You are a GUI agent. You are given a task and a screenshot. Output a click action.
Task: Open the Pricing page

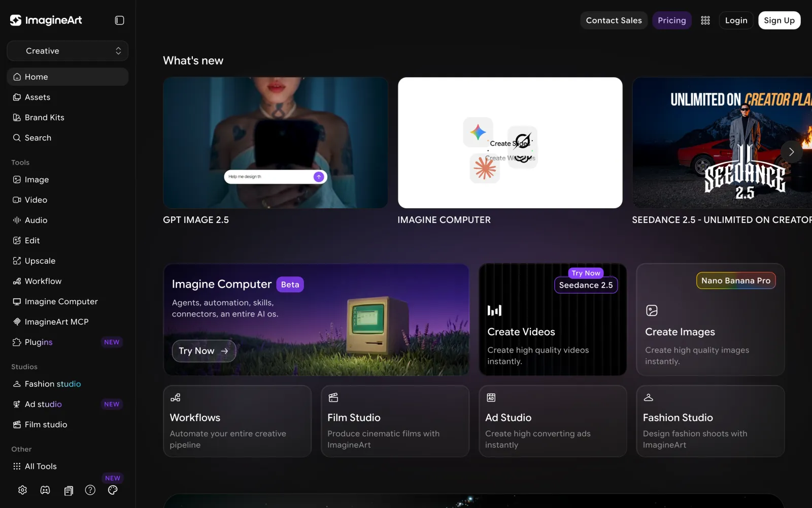[x=672, y=20]
